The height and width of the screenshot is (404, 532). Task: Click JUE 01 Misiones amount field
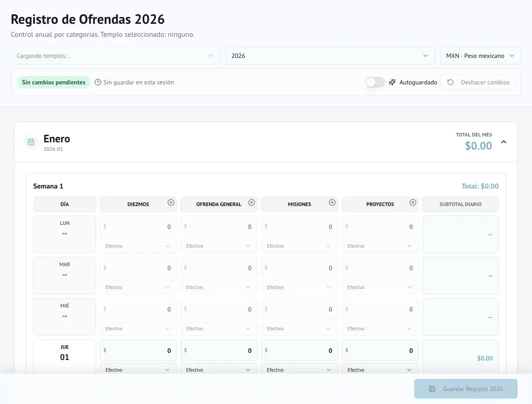(x=299, y=350)
